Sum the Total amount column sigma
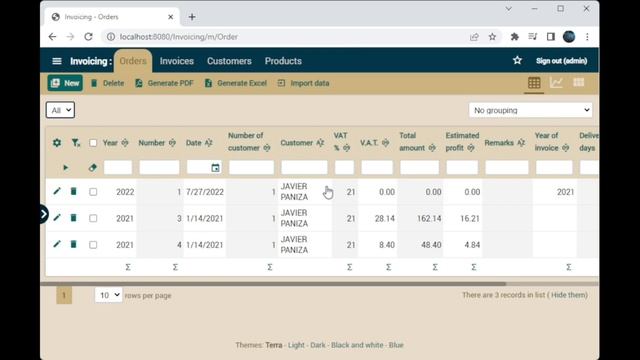640x360 pixels. point(435,267)
